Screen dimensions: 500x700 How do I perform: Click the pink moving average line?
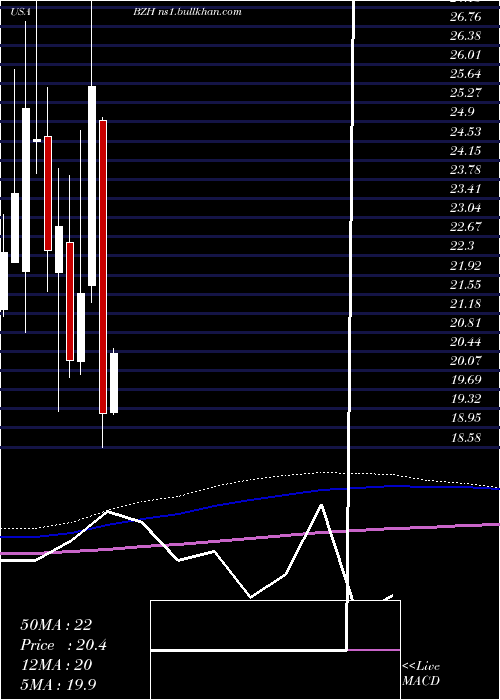[x=250, y=538]
